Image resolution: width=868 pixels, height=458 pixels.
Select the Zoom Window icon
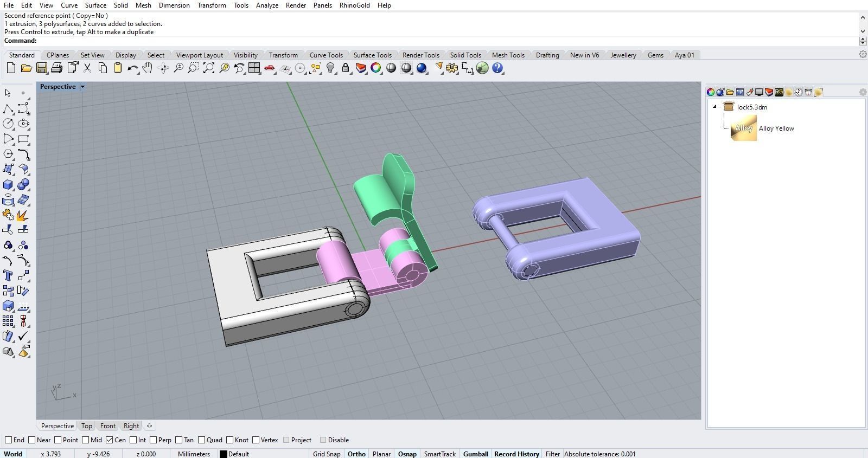[194, 68]
